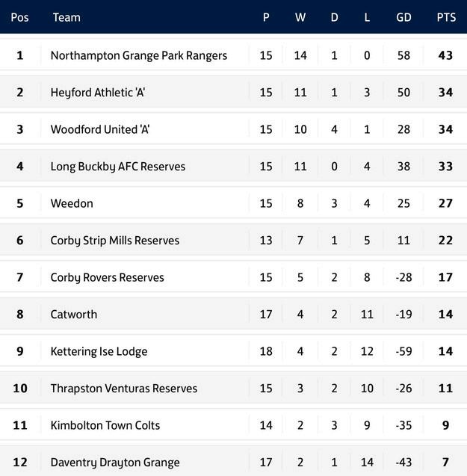This screenshot has height=476, width=467.
Task: Select Corby Rovers Reserves row
Action: pos(233,277)
